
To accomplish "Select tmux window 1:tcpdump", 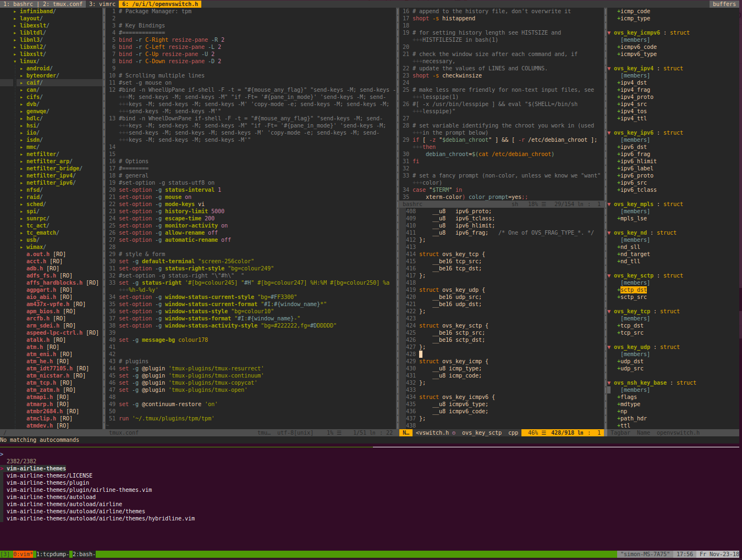I will point(53,554).
